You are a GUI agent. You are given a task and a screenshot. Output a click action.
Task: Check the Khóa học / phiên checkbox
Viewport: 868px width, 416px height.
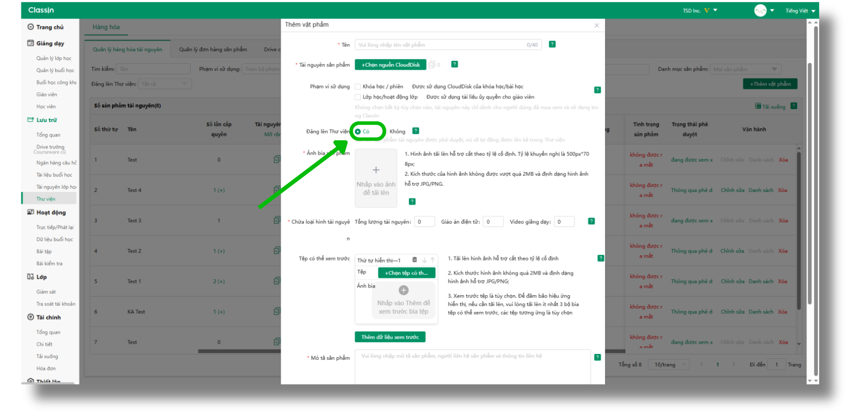(358, 87)
